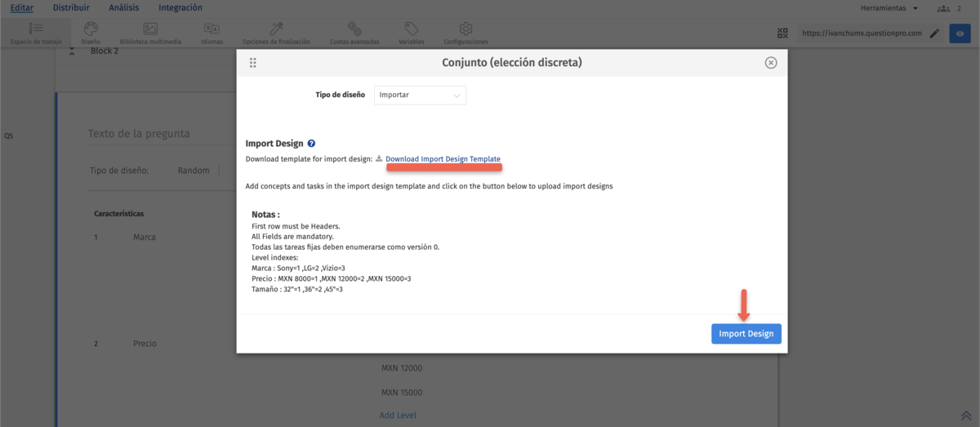Click the QR code icon
980x427 pixels.
click(x=783, y=33)
